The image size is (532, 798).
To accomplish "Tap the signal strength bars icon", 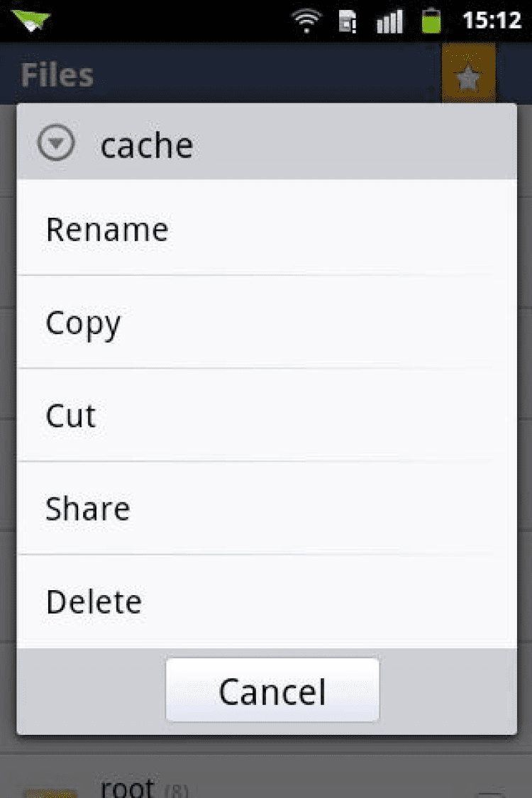I will [389, 21].
